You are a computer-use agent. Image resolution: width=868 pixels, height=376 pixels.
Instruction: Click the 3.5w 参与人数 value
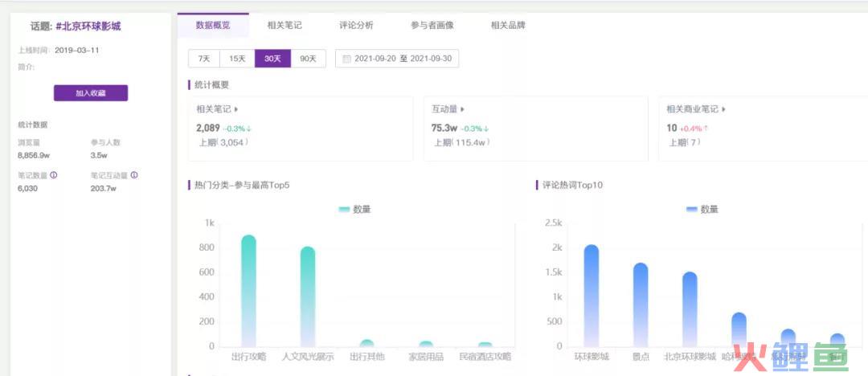99,156
